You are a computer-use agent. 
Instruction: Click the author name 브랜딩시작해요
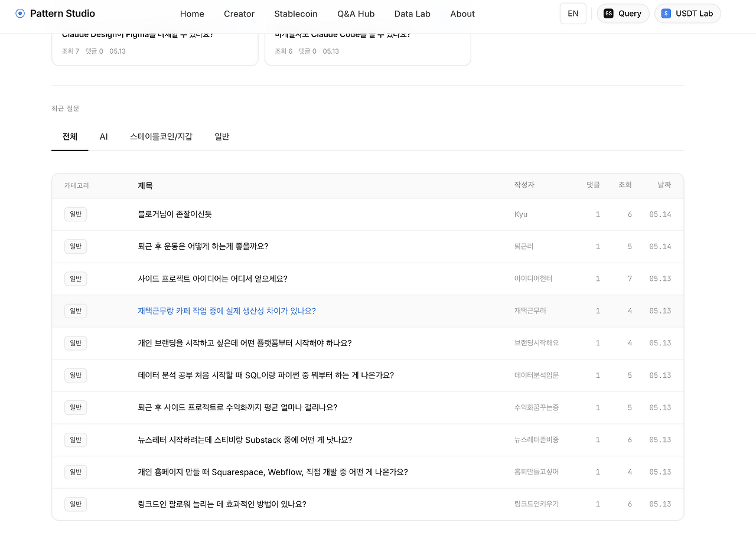(x=537, y=343)
